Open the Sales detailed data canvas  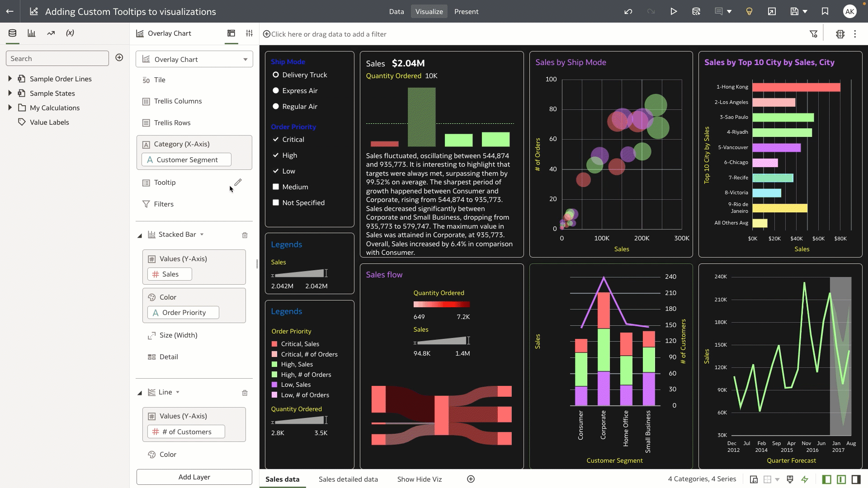(348, 479)
